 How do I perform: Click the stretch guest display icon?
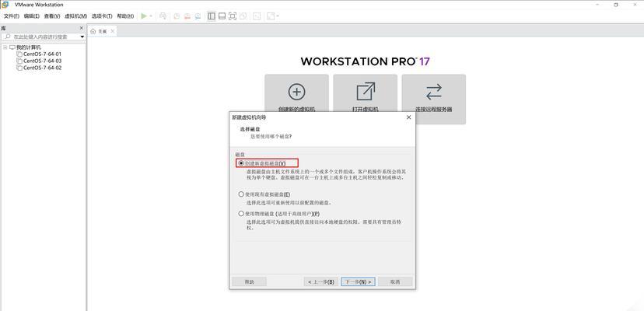pyautogui.click(x=271, y=16)
